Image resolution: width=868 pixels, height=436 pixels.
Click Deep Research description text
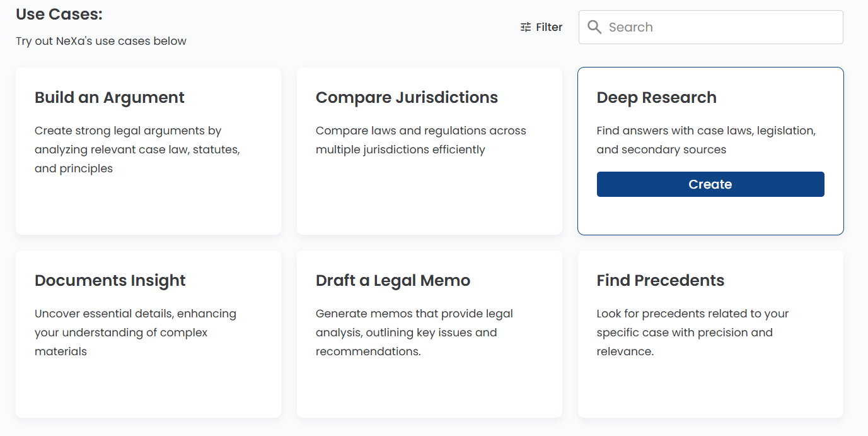(x=706, y=140)
